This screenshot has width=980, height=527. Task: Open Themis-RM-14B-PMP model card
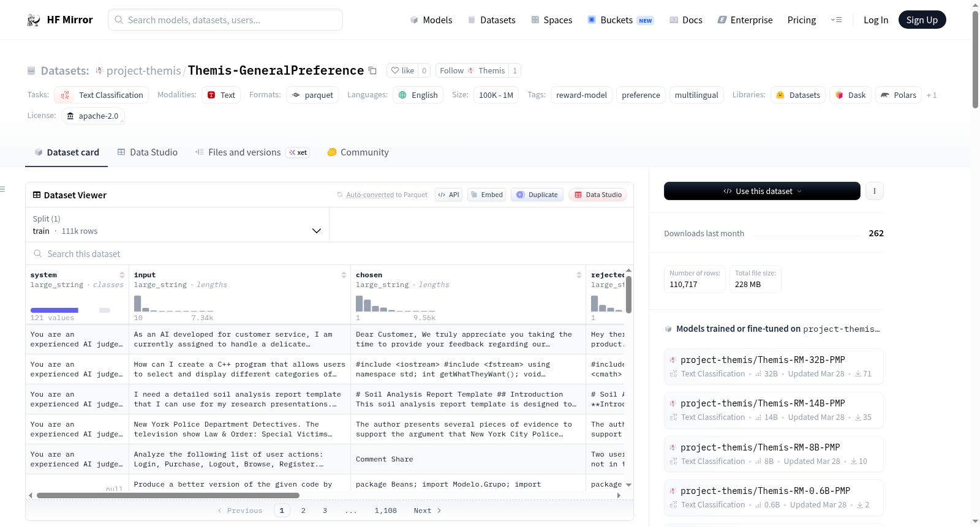pyautogui.click(x=774, y=409)
